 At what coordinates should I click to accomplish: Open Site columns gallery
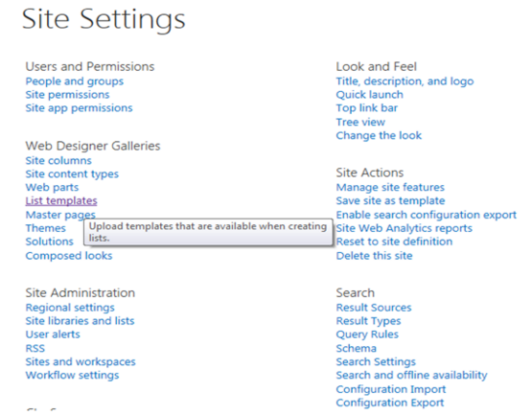tap(58, 160)
